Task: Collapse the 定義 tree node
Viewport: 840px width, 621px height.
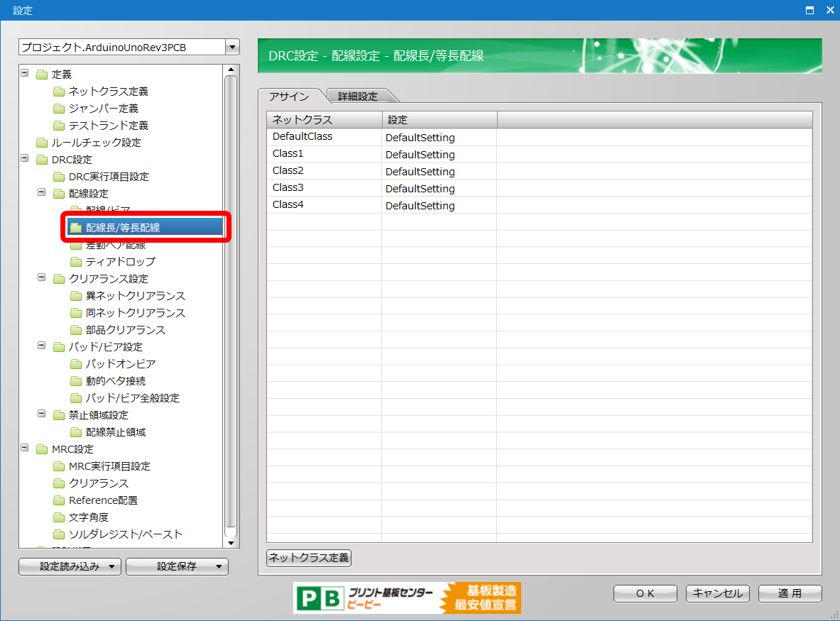Action: pyautogui.click(x=25, y=74)
